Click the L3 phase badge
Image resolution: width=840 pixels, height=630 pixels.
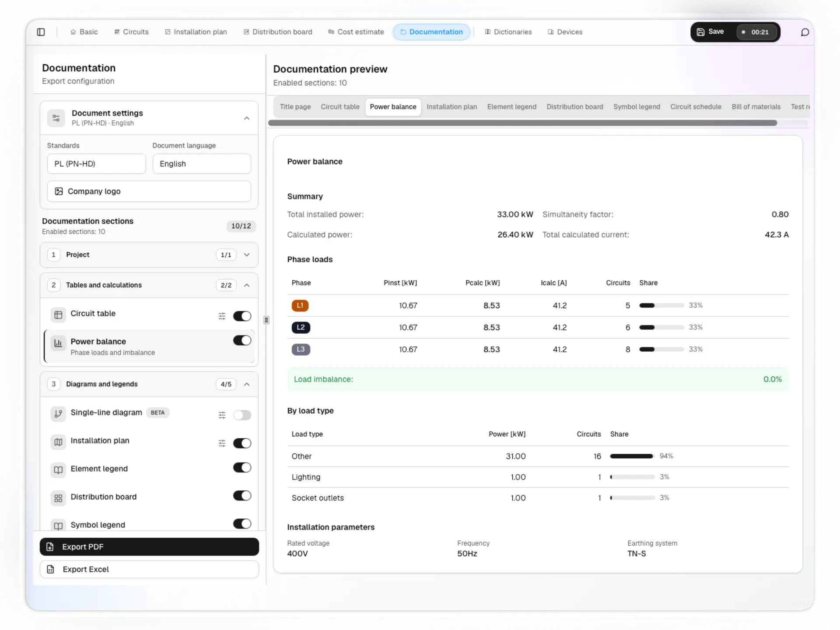[x=301, y=349]
